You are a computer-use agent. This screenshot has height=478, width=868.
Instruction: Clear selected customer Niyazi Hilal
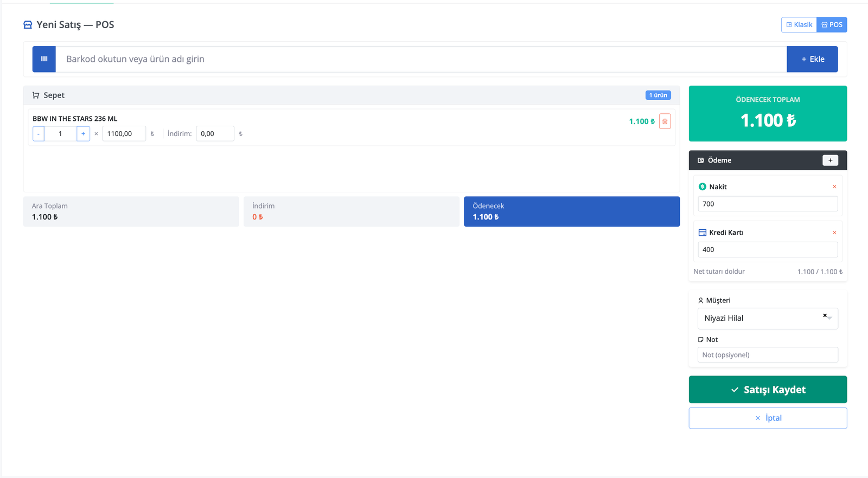click(825, 315)
